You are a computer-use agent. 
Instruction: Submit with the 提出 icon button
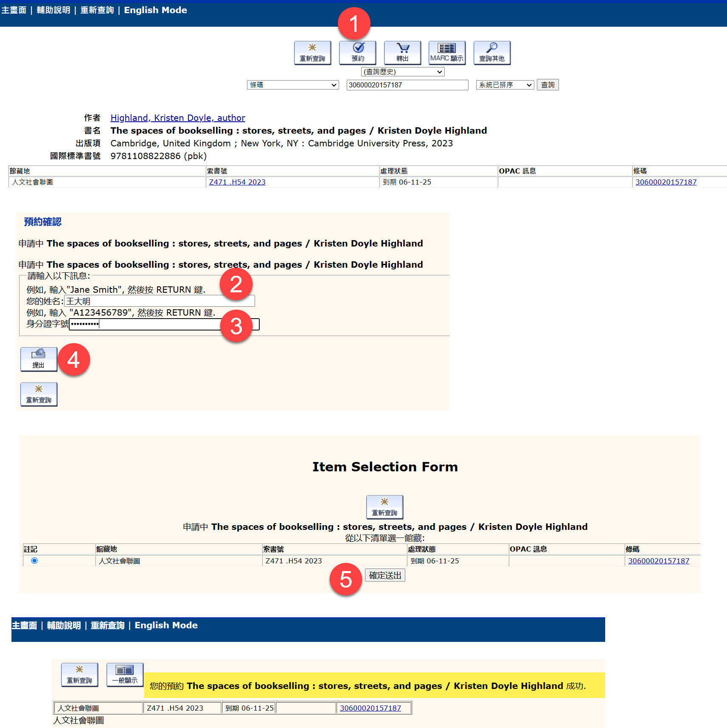click(x=39, y=359)
